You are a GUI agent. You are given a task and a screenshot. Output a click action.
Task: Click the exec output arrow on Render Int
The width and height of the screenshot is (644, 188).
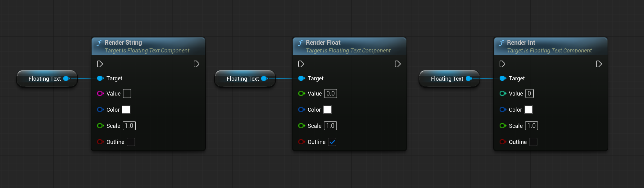tap(599, 64)
